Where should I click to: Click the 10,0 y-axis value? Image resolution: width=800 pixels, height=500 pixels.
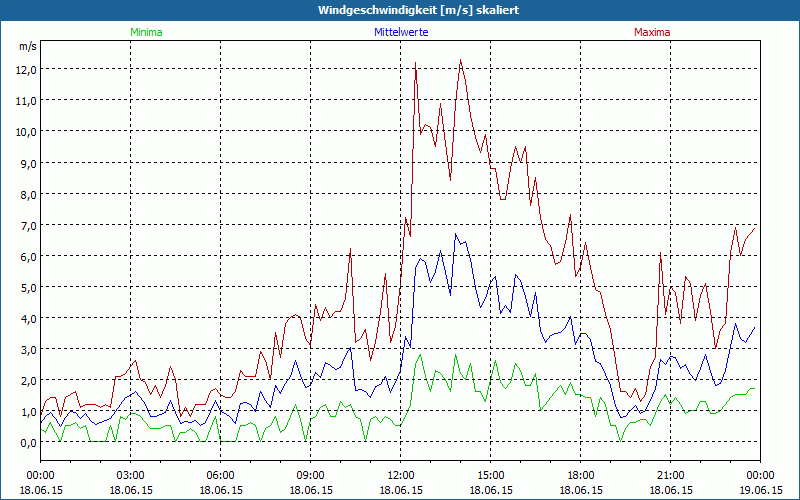pos(26,132)
